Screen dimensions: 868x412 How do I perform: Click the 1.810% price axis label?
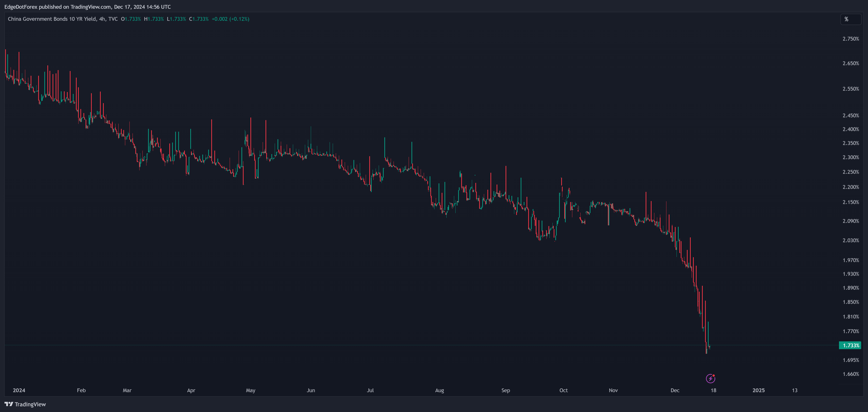851,317
